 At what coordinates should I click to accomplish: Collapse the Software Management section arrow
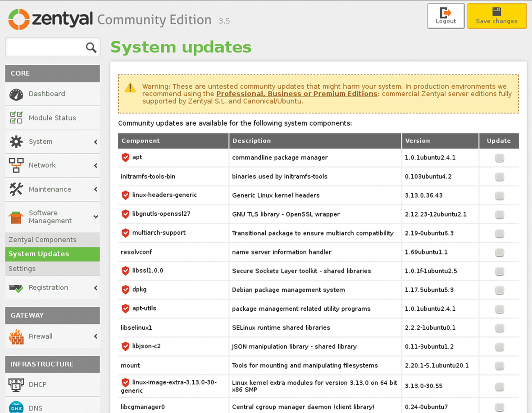95,217
